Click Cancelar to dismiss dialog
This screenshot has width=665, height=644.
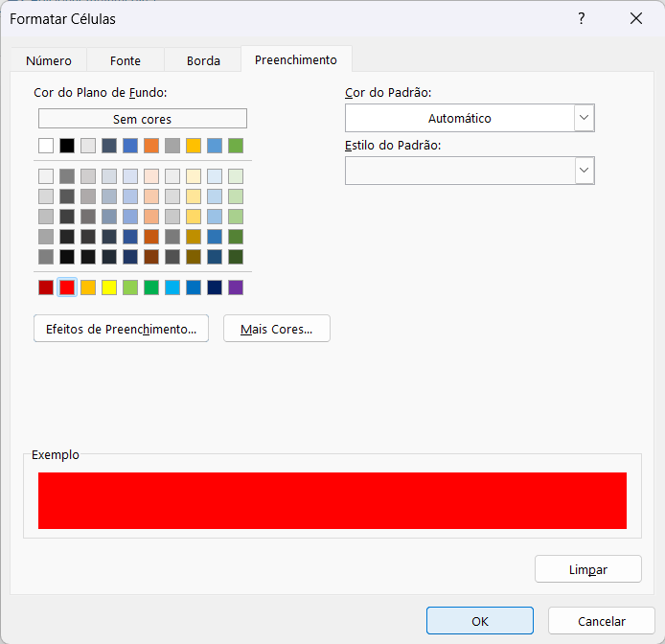[x=602, y=621]
